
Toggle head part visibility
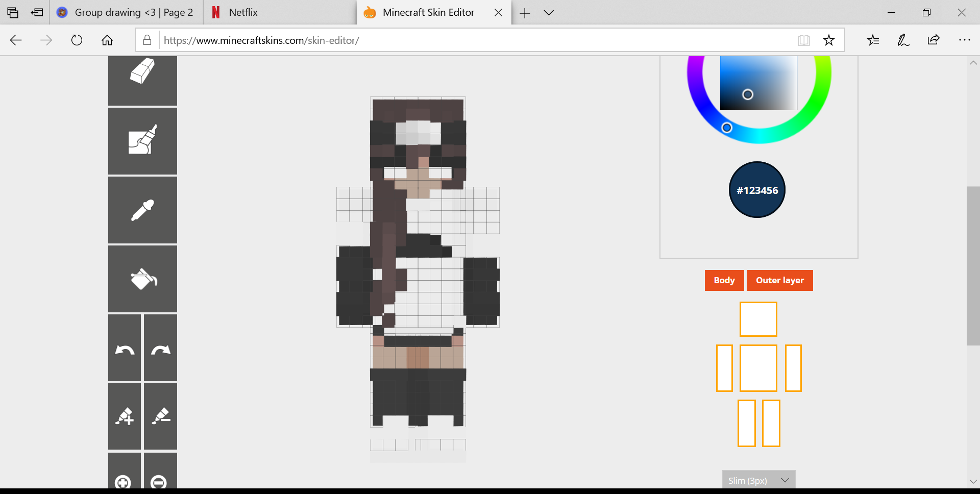758,319
